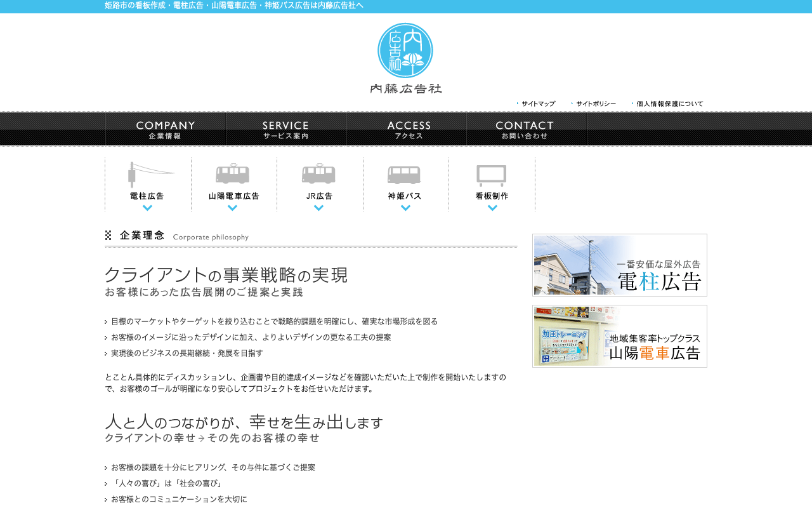Viewport: 812px width, 508px height.
Task: Click the JR広告 label link
Action: tap(319, 196)
